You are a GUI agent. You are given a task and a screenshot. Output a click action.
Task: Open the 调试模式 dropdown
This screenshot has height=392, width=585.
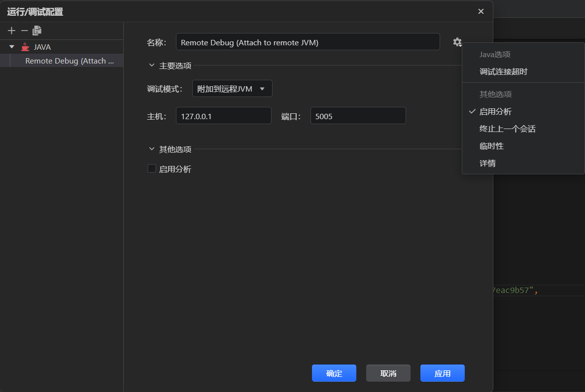pos(232,89)
